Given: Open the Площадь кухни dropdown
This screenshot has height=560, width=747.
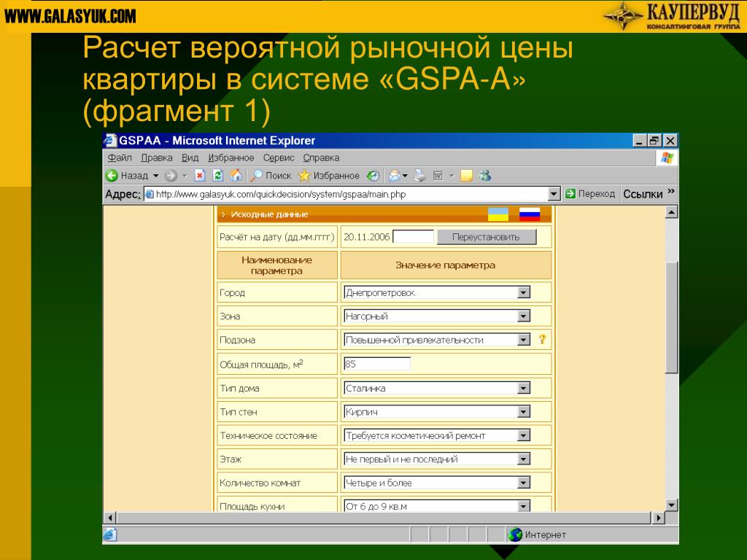Looking at the screenshot, I should [x=524, y=506].
